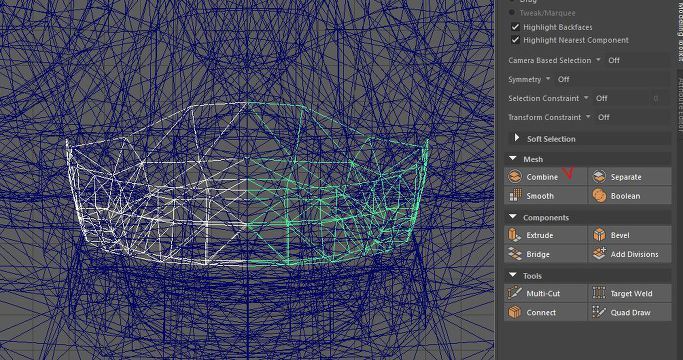
Task: Click the Bevel button label
Action: [x=620, y=235]
